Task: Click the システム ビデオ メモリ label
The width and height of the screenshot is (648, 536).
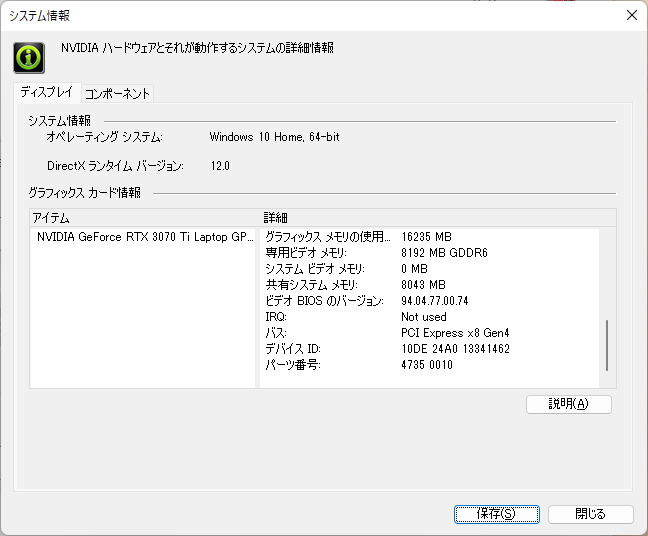Action: pos(315,269)
